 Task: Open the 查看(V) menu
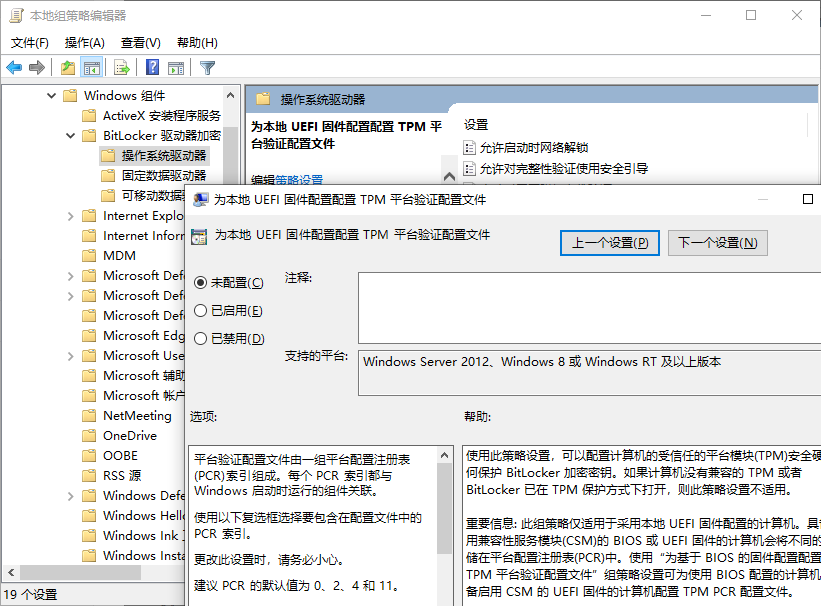tap(140, 43)
